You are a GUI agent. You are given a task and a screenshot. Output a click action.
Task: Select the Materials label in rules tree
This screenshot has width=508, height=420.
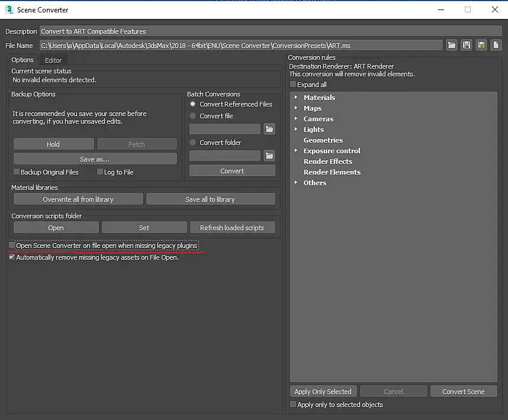(319, 98)
